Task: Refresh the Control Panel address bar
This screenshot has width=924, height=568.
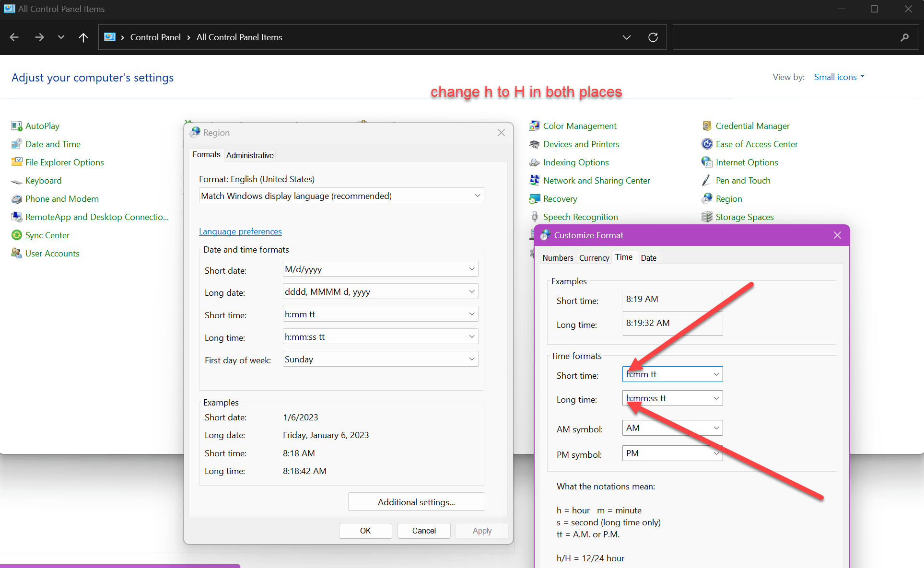Action: (x=653, y=37)
